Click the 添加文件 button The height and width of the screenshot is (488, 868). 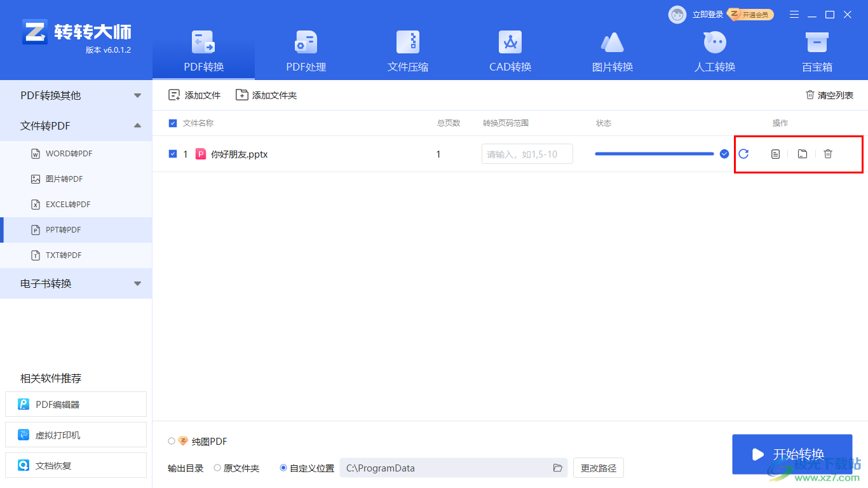(194, 95)
